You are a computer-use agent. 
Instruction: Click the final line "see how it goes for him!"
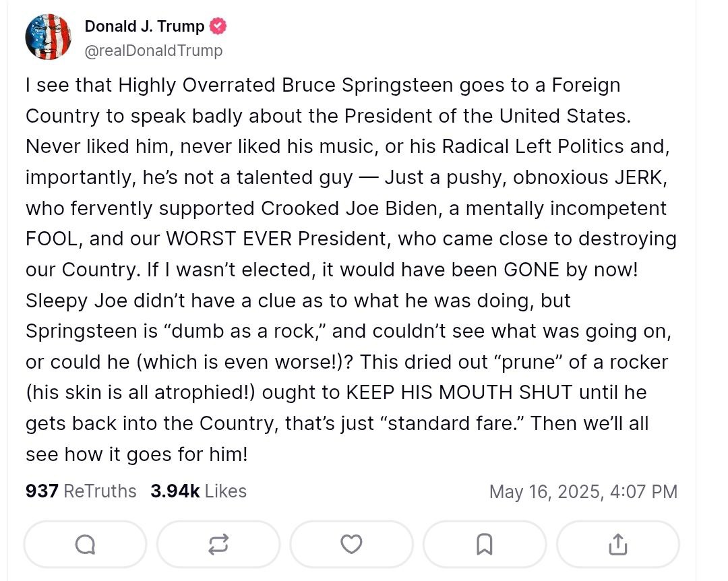pos(136,454)
